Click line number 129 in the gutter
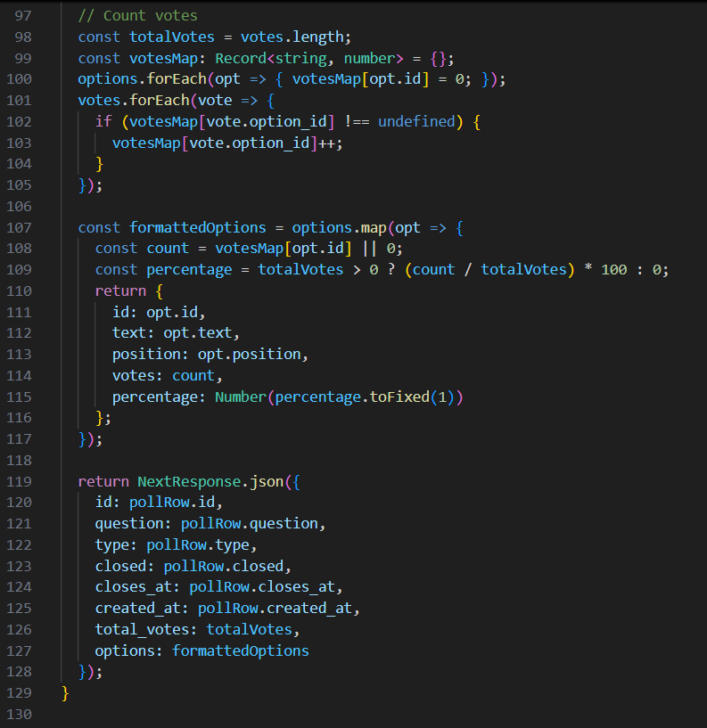Viewport: 707px width, 728px height. [x=19, y=693]
